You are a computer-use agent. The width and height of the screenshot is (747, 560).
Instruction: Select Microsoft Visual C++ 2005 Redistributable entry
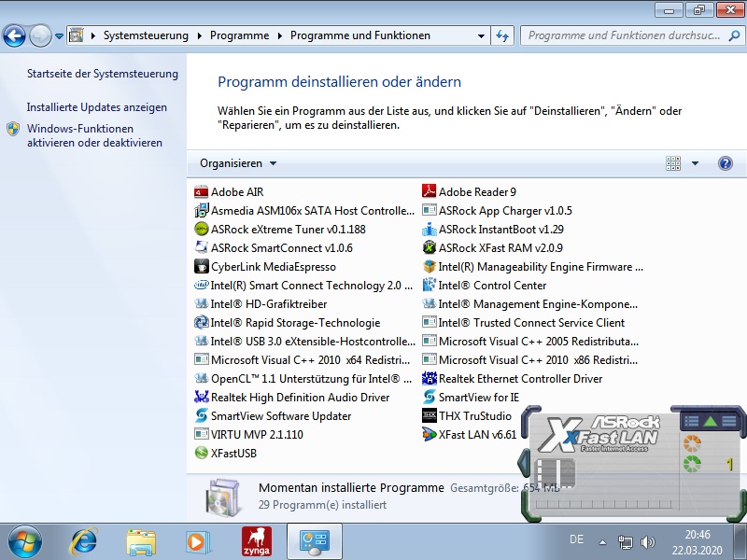pyautogui.click(x=530, y=341)
